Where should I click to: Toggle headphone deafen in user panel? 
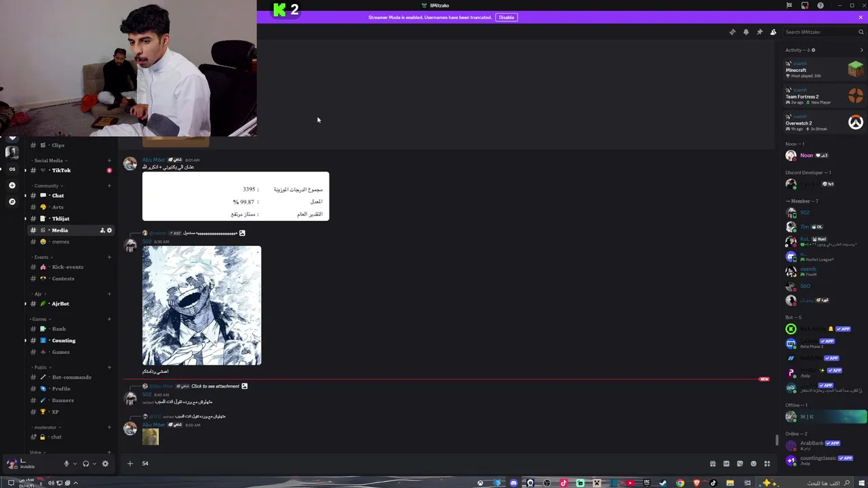[86, 464]
